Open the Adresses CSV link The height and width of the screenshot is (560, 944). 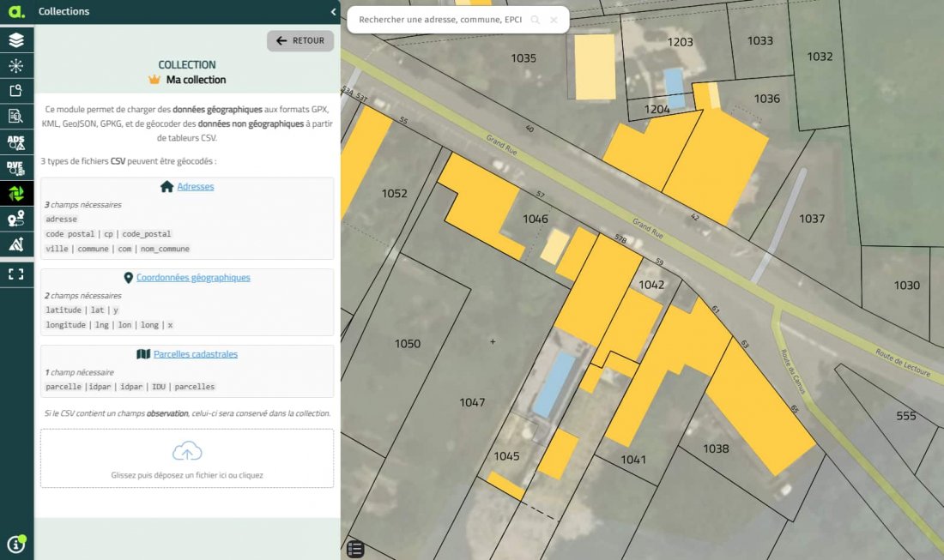pyautogui.click(x=195, y=186)
